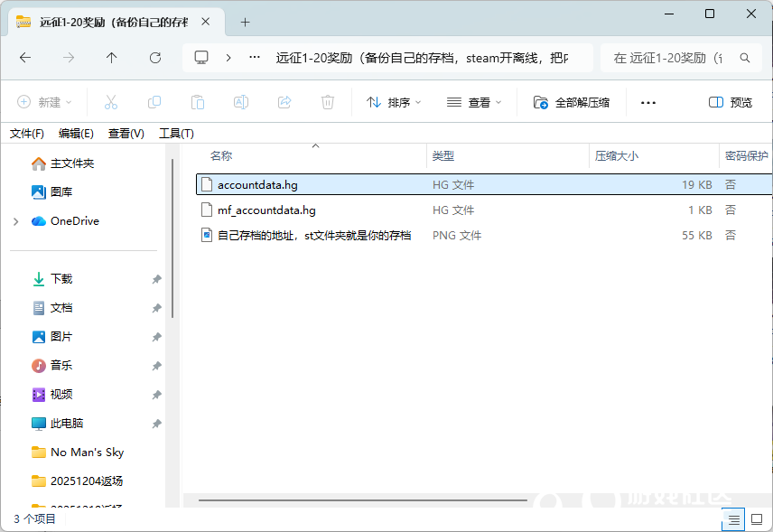Viewport: 773px width, 532px height.
Task: Open a new tab with the plus button
Action: pos(244,22)
